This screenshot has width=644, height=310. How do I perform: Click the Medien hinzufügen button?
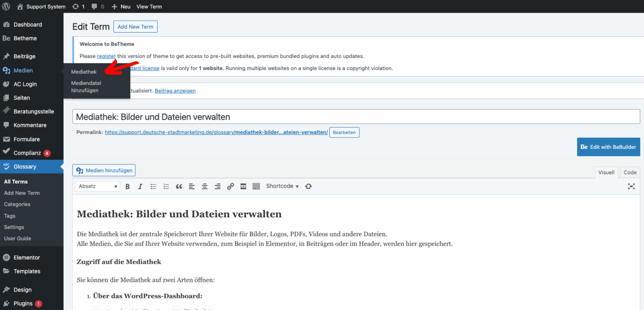coord(104,171)
